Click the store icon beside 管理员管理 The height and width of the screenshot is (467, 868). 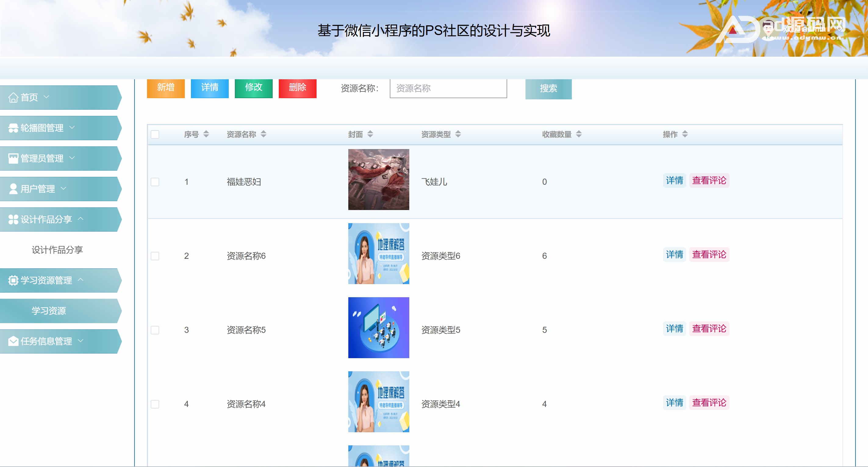click(13, 159)
